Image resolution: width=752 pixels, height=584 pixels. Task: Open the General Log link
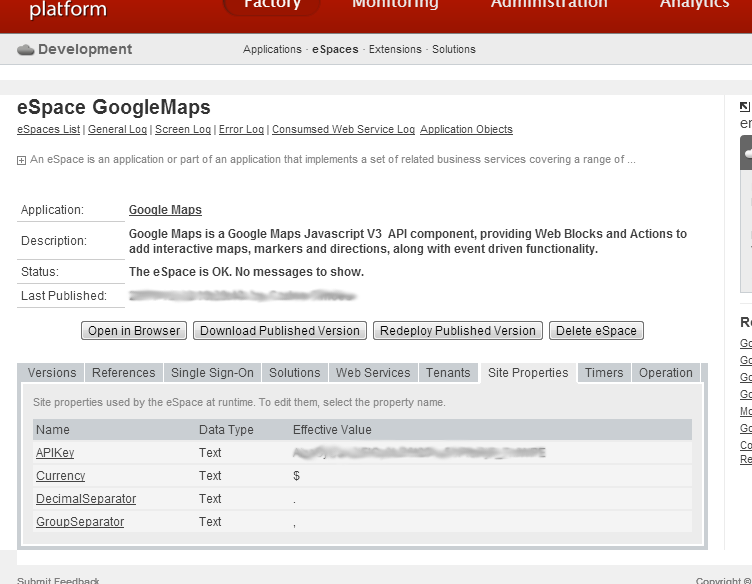pos(117,130)
